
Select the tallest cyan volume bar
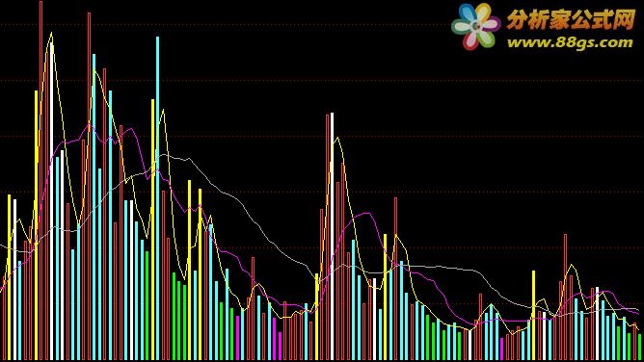158,198
